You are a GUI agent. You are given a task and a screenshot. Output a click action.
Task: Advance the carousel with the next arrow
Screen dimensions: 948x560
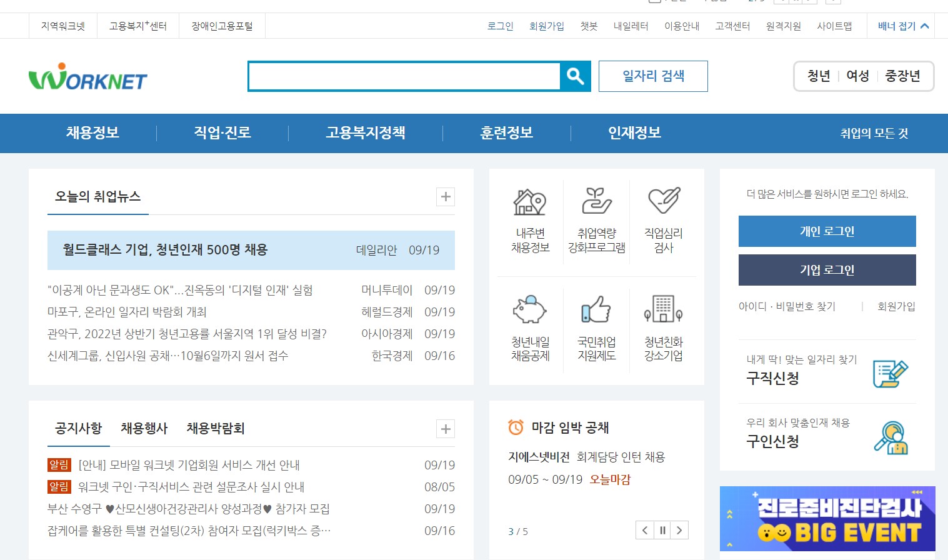click(679, 529)
